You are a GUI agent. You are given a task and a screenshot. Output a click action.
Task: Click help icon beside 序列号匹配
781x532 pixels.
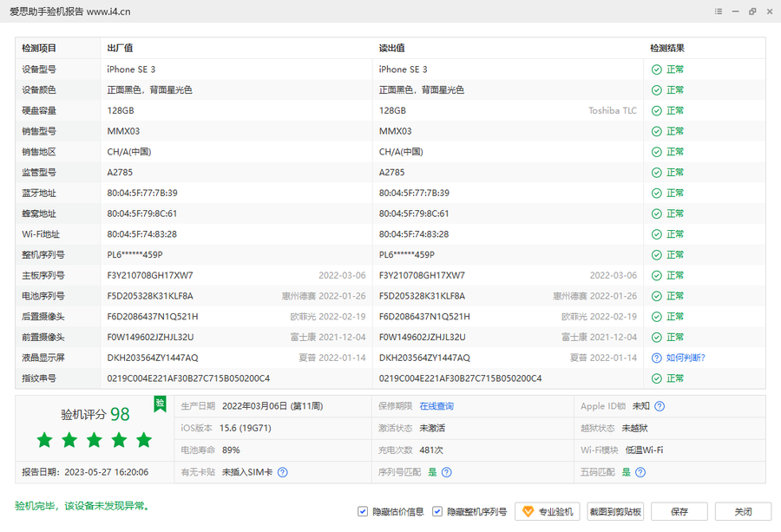(447, 472)
